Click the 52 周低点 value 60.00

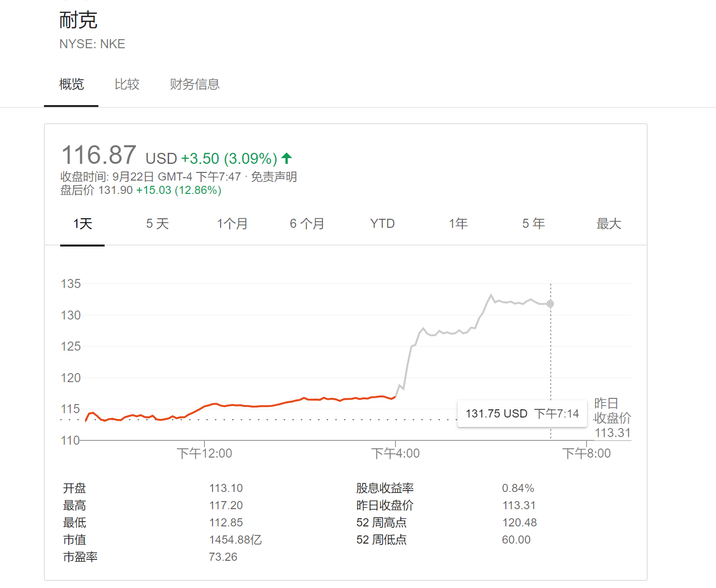(516, 540)
